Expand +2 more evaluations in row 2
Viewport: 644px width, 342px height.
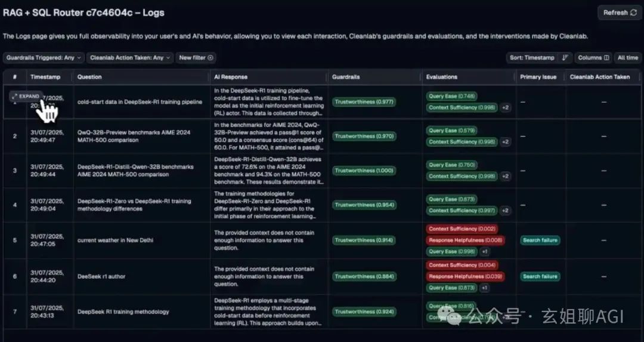[x=506, y=142]
